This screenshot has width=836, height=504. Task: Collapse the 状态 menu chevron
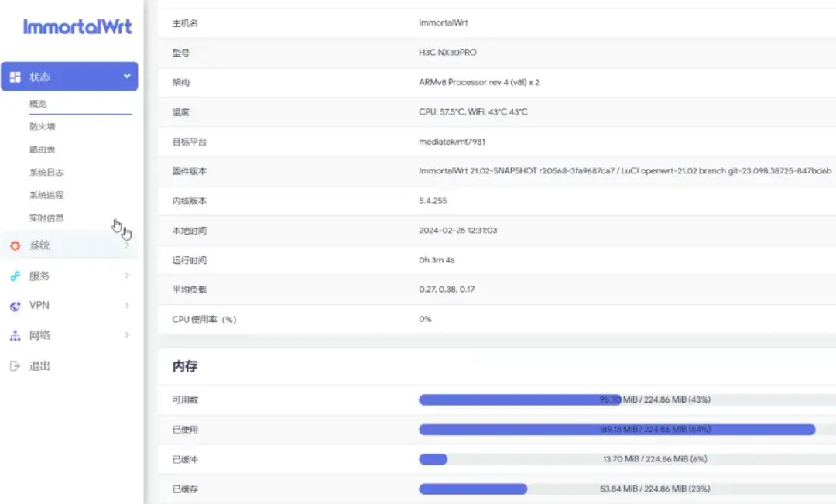(x=127, y=76)
